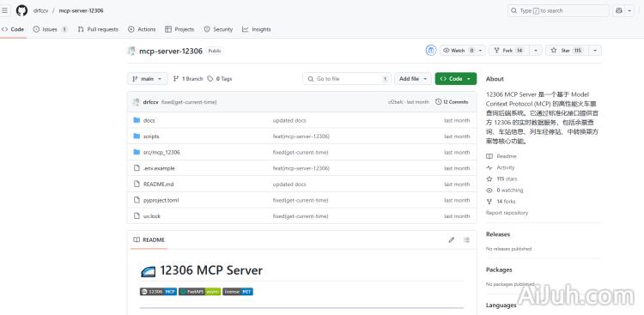Click the mcp-server-12306 repository title
The height and width of the screenshot is (315, 644).
(171, 51)
